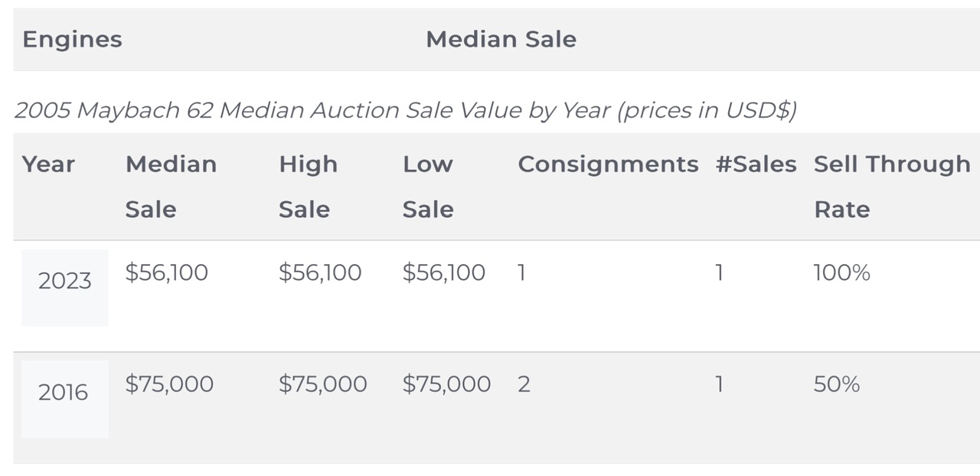Viewport: 980px width, 476px height.
Task: Select the 2005 Maybach 62 table caption
Action: 405,111
